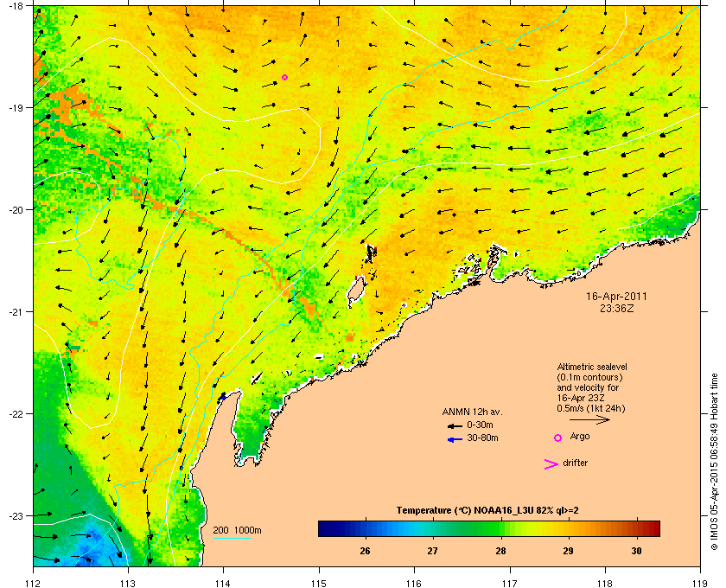The height and width of the screenshot is (588, 726).
Task: Click the cyan 200 1000m depth contour line sample
Action: click(x=232, y=538)
